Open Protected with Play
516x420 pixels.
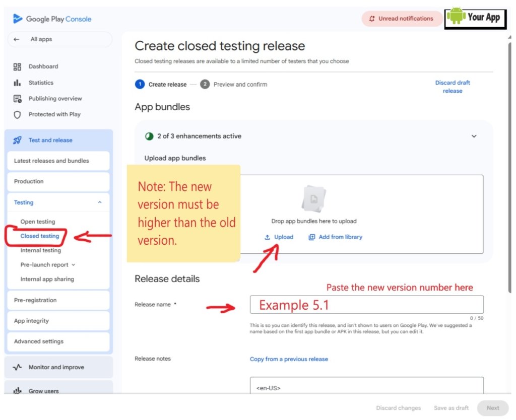pyautogui.click(x=54, y=114)
